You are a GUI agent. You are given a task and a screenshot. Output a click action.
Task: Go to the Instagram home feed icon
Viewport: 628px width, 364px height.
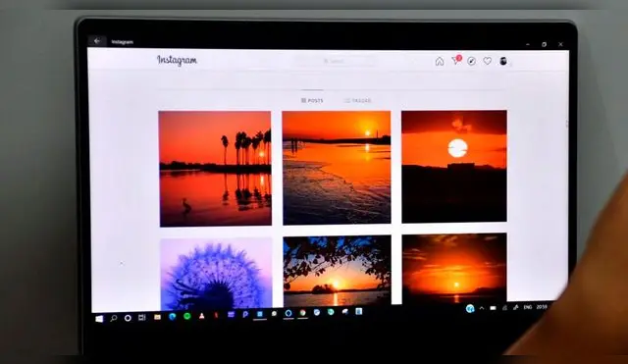pyautogui.click(x=440, y=61)
